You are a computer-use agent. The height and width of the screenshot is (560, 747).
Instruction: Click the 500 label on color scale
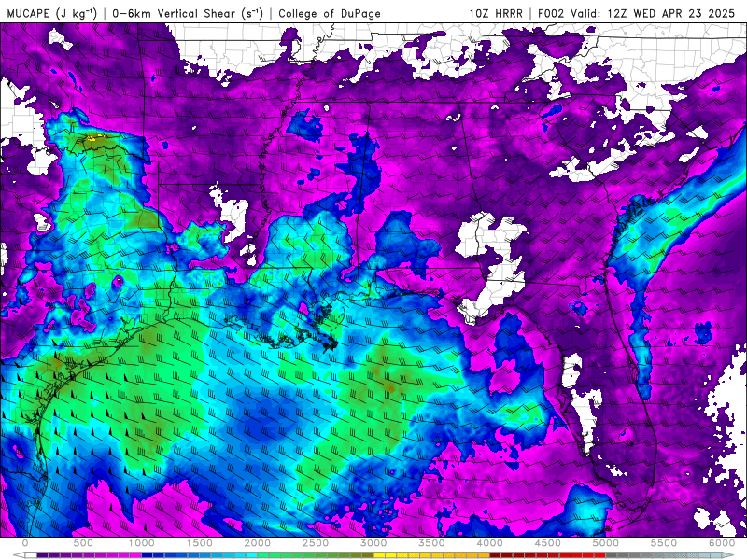point(83,543)
